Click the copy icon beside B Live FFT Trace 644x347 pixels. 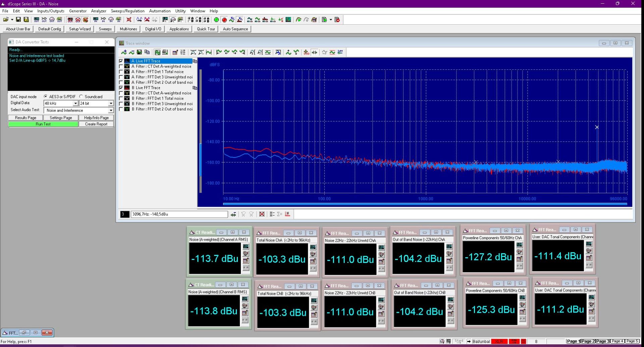coord(195,88)
